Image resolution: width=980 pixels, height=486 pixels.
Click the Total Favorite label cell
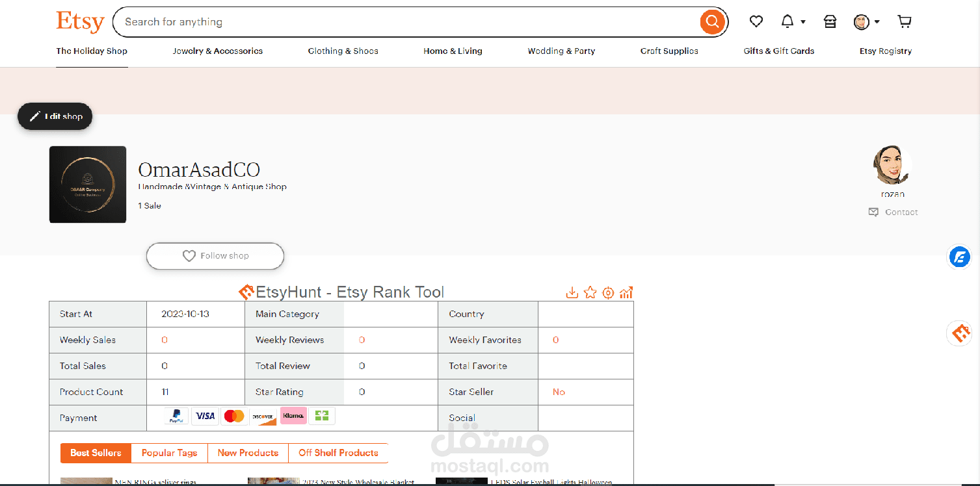[x=488, y=366]
